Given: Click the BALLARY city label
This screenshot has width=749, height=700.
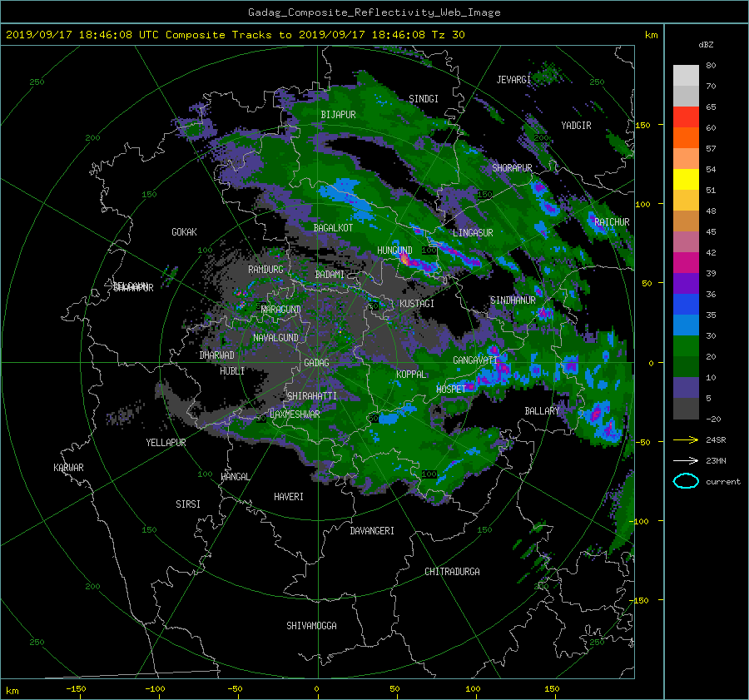Looking at the screenshot, I should [542, 411].
